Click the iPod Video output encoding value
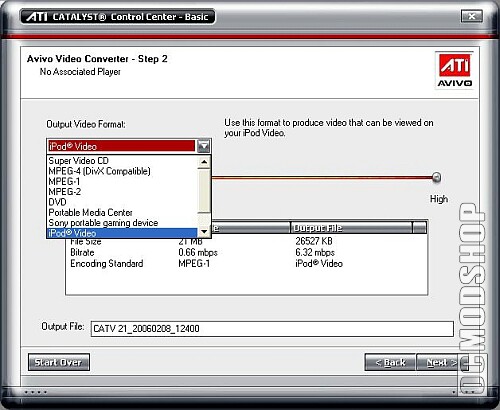Screen dimensions: 500x410 [x=319, y=264]
